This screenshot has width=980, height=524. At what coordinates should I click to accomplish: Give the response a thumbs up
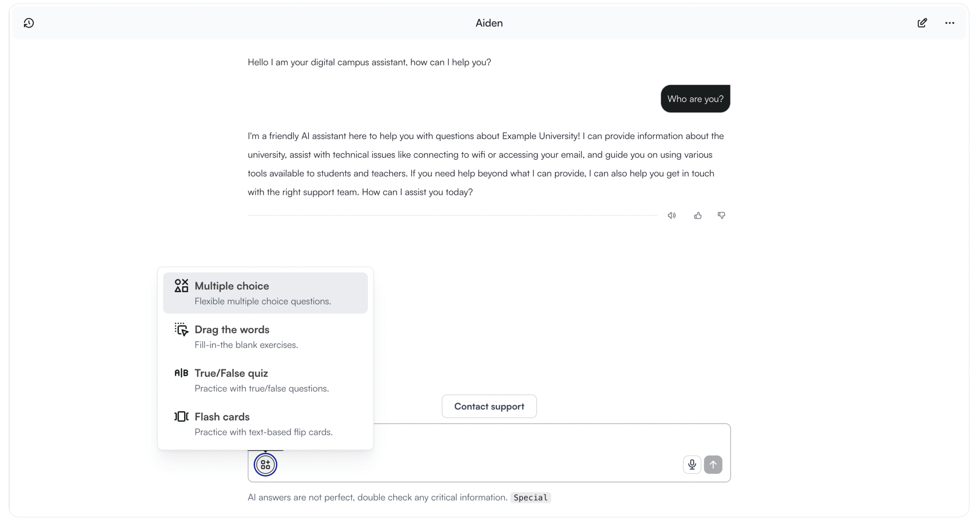(x=697, y=216)
